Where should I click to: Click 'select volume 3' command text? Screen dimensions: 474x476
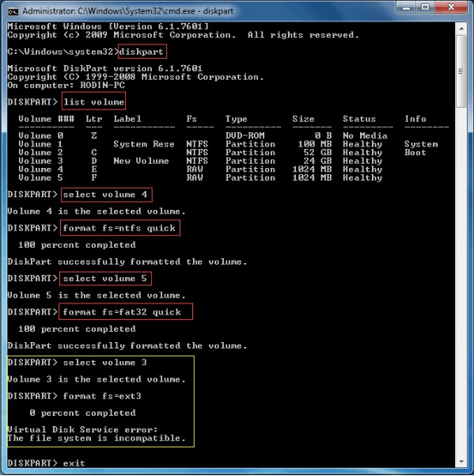[x=105, y=363]
